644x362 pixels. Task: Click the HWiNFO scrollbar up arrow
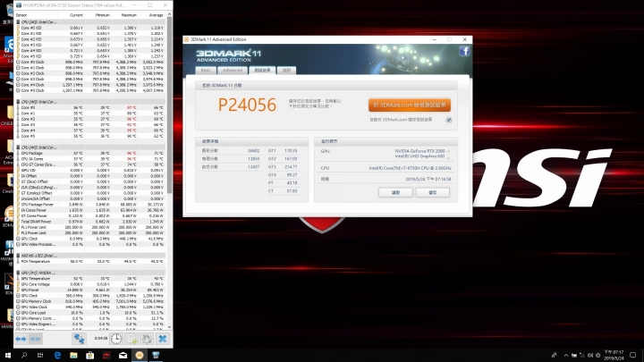pyautogui.click(x=170, y=15)
